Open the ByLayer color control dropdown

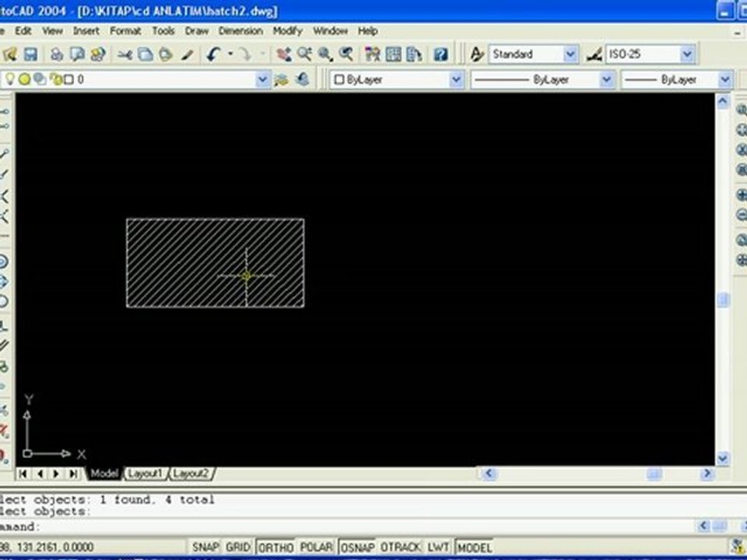click(456, 79)
